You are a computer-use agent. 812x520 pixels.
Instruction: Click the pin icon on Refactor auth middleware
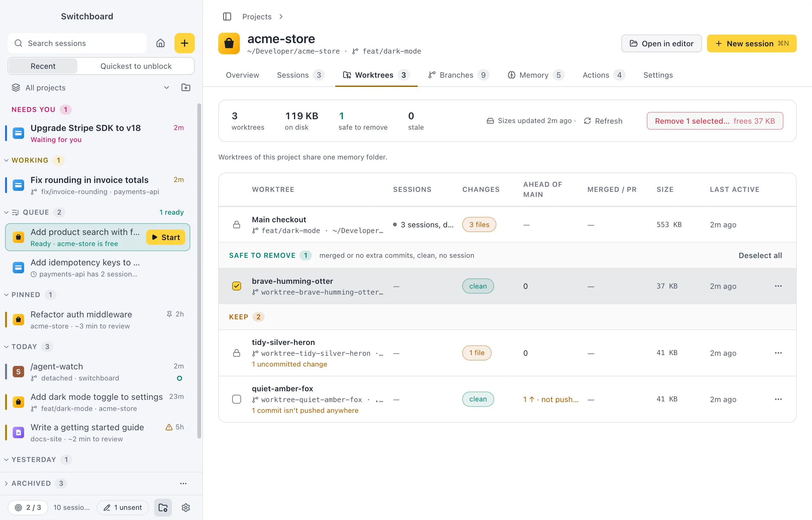tap(169, 314)
